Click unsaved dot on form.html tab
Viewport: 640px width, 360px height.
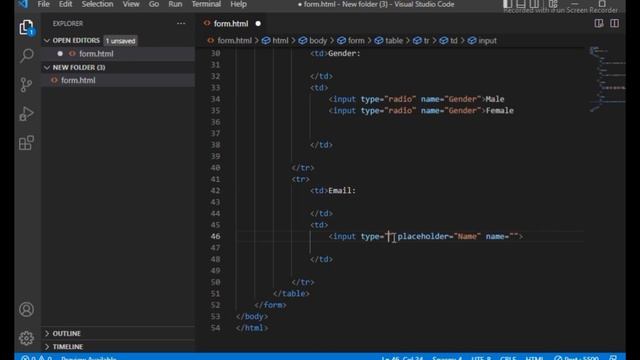258,24
